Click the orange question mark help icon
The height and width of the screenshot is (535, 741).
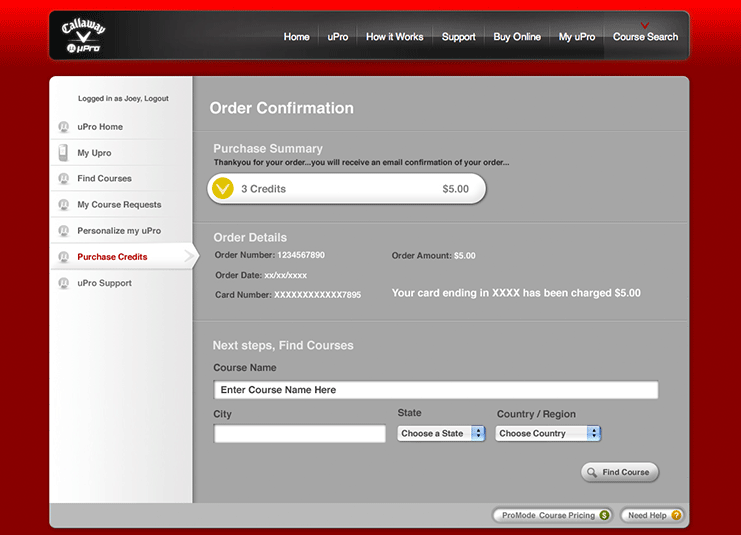point(676,515)
